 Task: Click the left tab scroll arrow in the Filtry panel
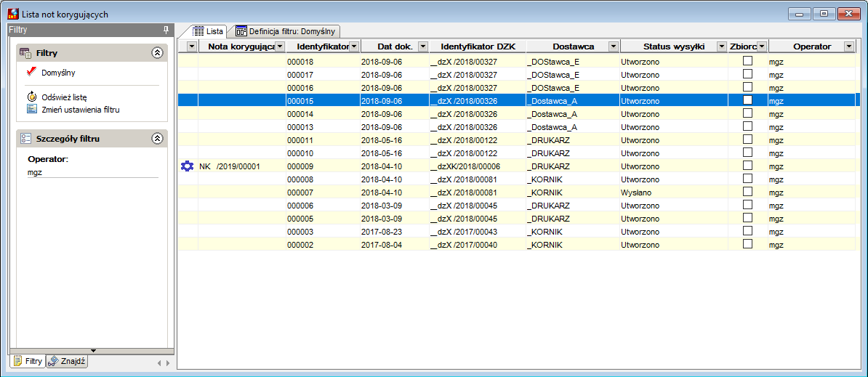click(159, 363)
